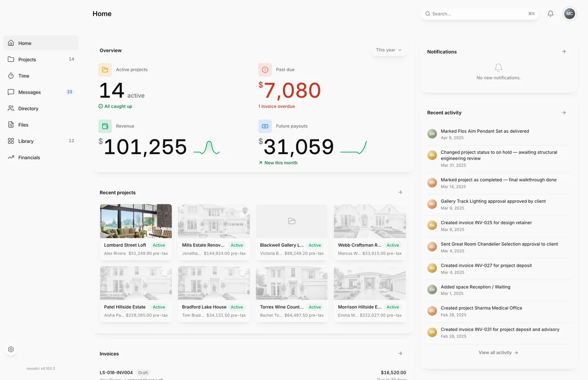The image size is (588, 380).
Task: Open the Morrison Hillside project card
Action: (370, 294)
